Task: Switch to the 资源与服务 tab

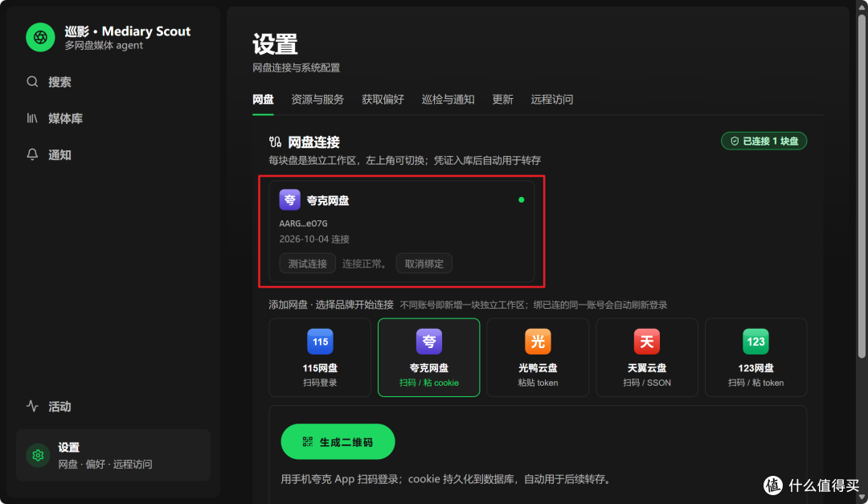Action: coord(317,100)
